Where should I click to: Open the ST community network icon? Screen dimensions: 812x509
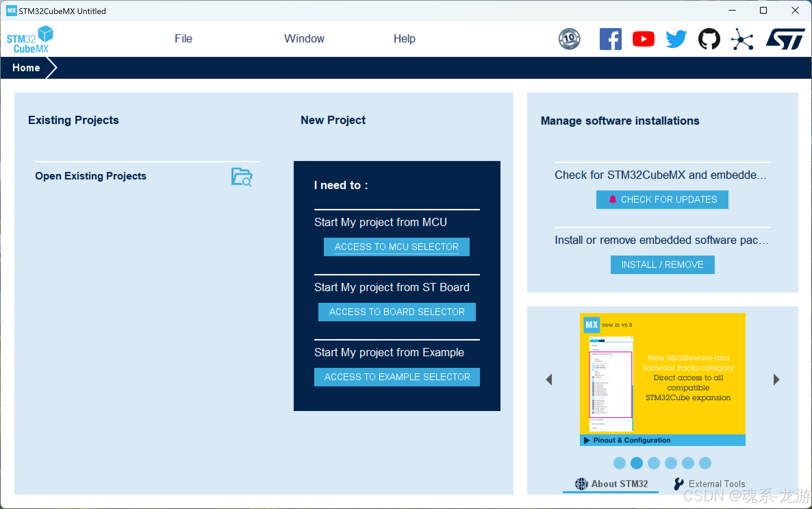coord(742,40)
